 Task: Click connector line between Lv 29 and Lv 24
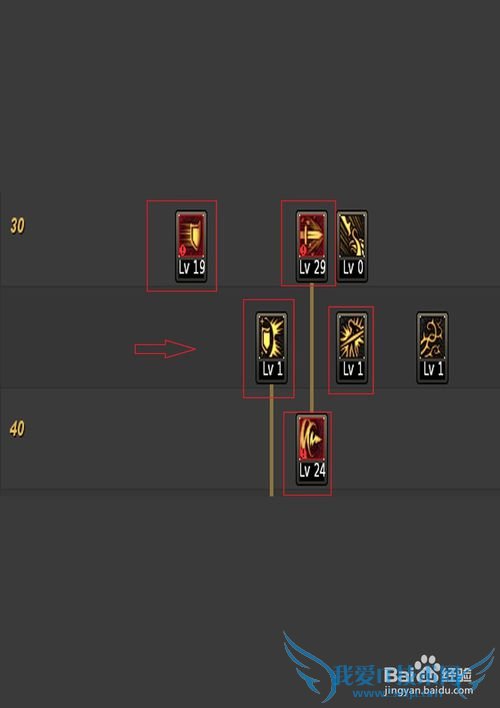coord(312,348)
